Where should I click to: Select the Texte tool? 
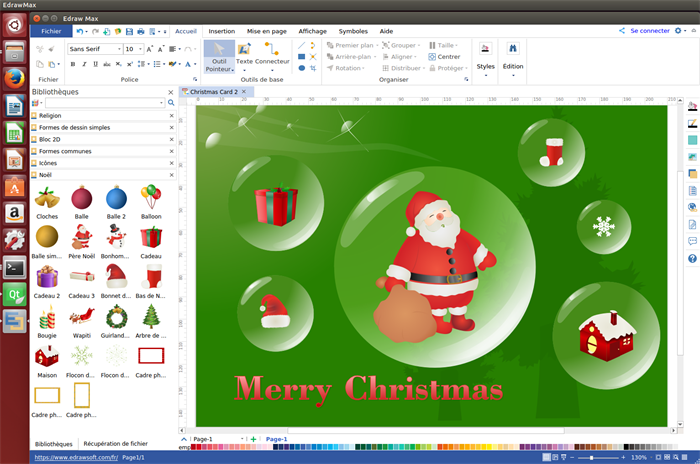[x=244, y=57]
